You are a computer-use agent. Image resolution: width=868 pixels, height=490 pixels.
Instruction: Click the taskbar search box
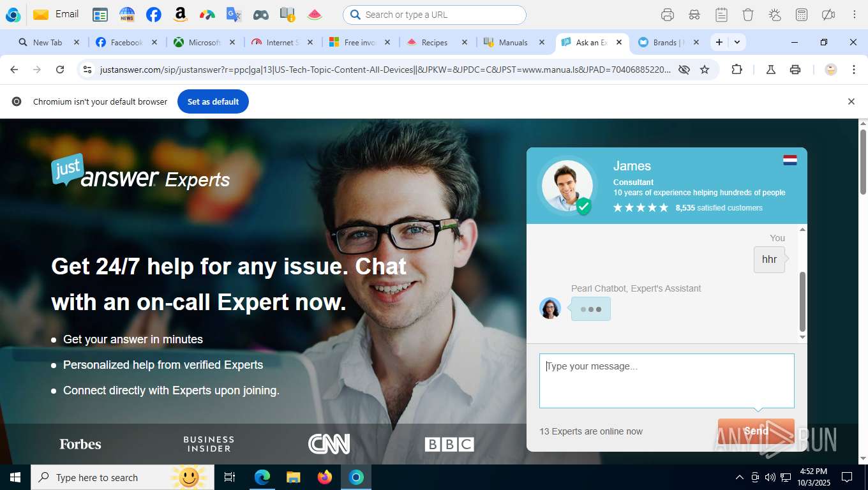click(122, 477)
